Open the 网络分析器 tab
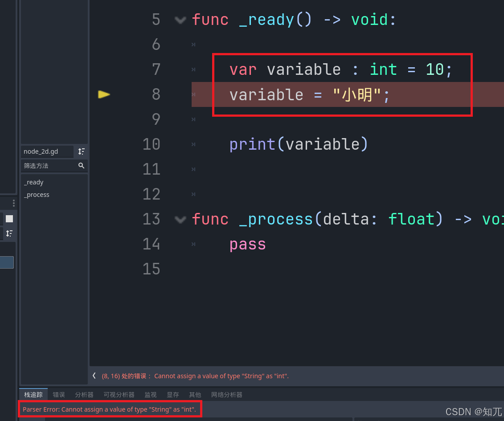 click(227, 394)
